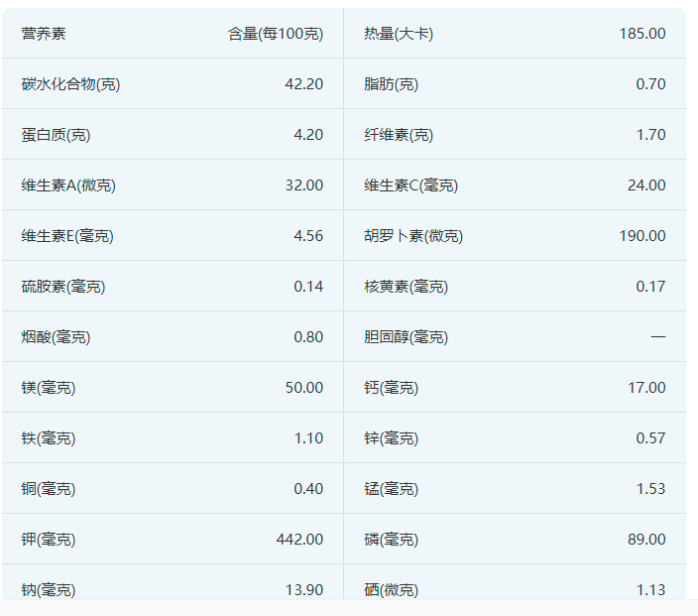
Task: Select the potassium value 442.00
Action: pyautogui.click(x=299, y=540)
